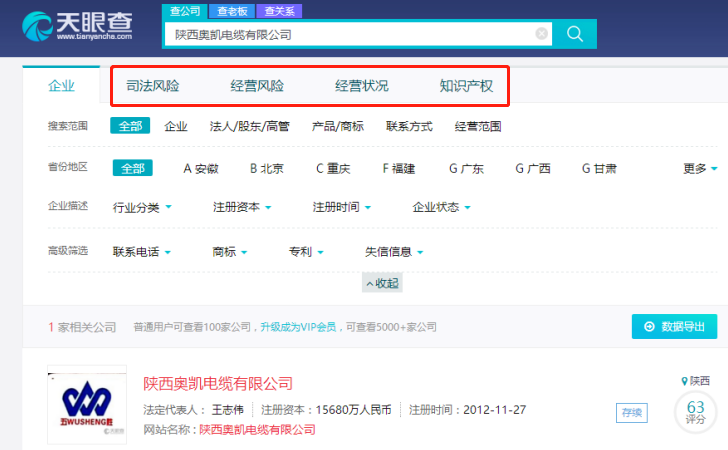This screenshot has height=450, width=728.
Task: Click the registration date 2012-11-27
Action: (x=494, y=410)
